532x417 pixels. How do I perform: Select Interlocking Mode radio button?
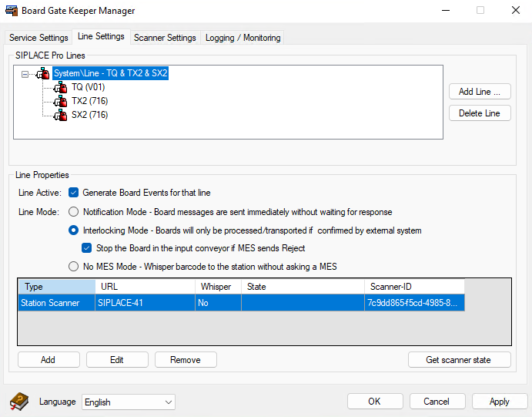point(73,230)
